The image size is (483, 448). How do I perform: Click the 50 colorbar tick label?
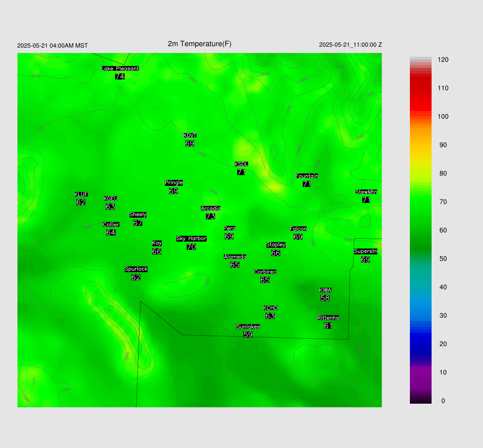(x=443, y=258)
